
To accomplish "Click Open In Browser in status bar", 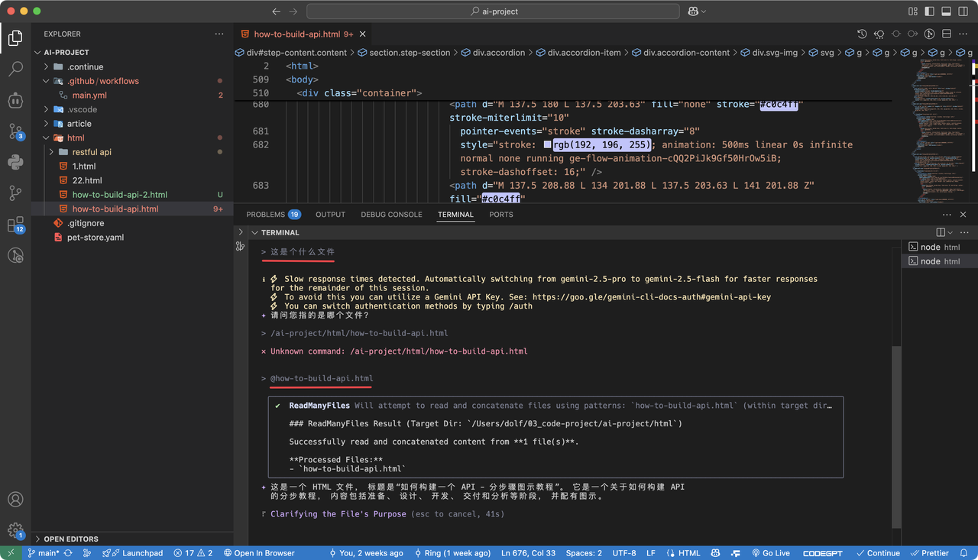I will [x=259, y=553].
